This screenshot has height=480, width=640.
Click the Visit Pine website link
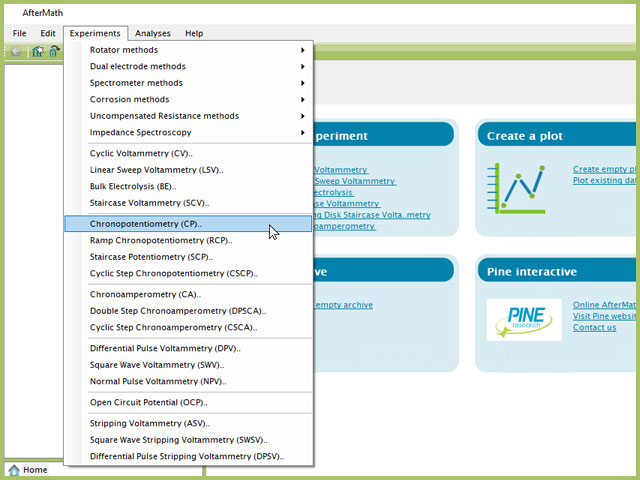click(x=604, y=316)
